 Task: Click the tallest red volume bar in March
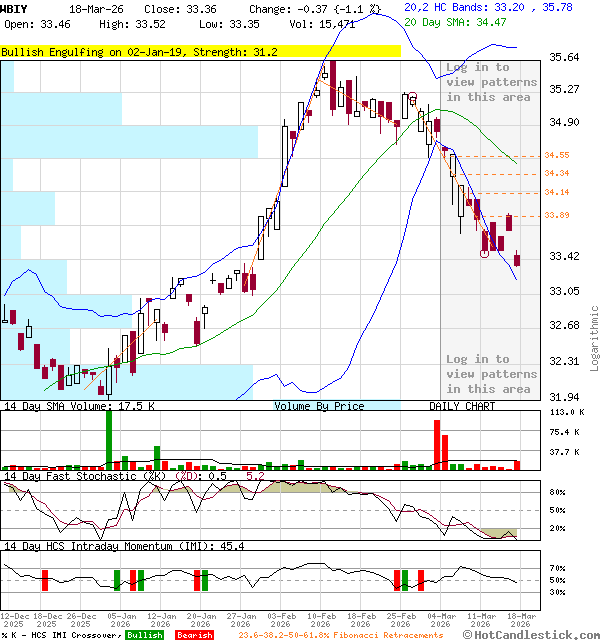437,444
